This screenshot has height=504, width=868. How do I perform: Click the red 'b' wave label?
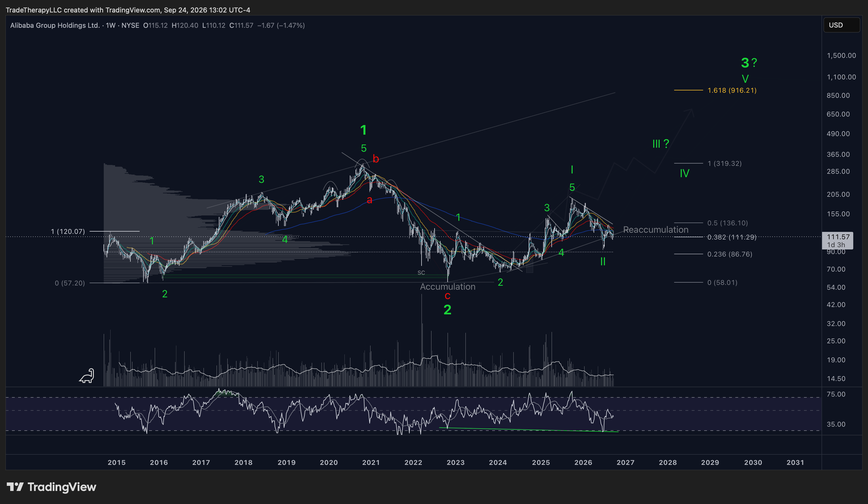[x=376, y=159]
